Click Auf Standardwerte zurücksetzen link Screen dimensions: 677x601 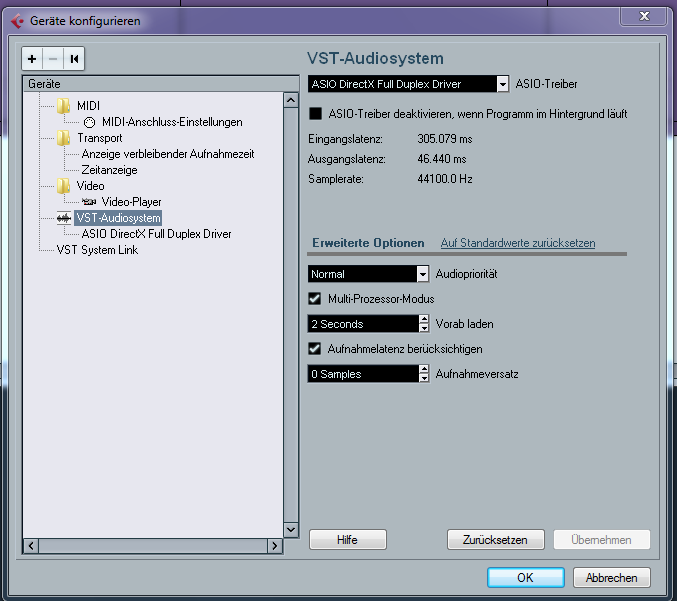(518, 243)
